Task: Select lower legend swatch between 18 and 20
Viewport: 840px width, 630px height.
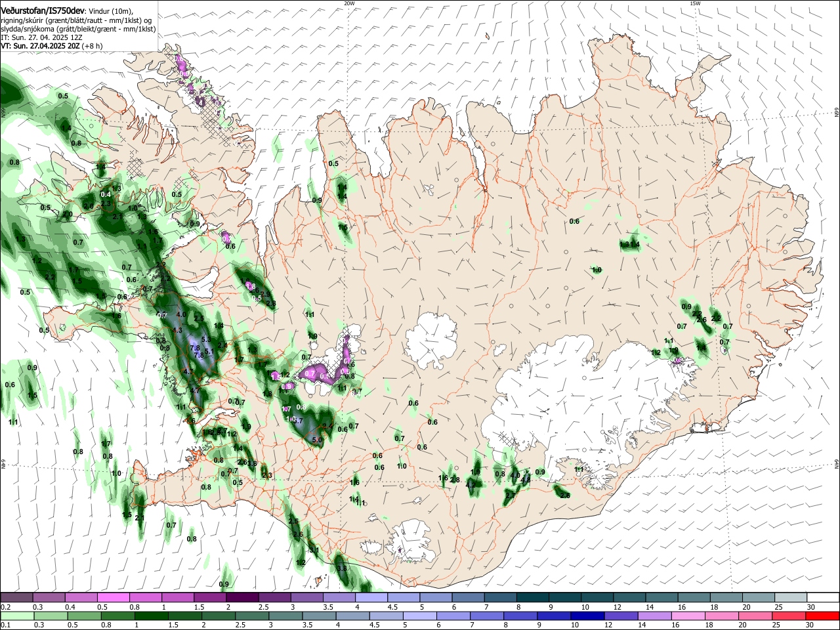Action: click(x=721, y=616)
